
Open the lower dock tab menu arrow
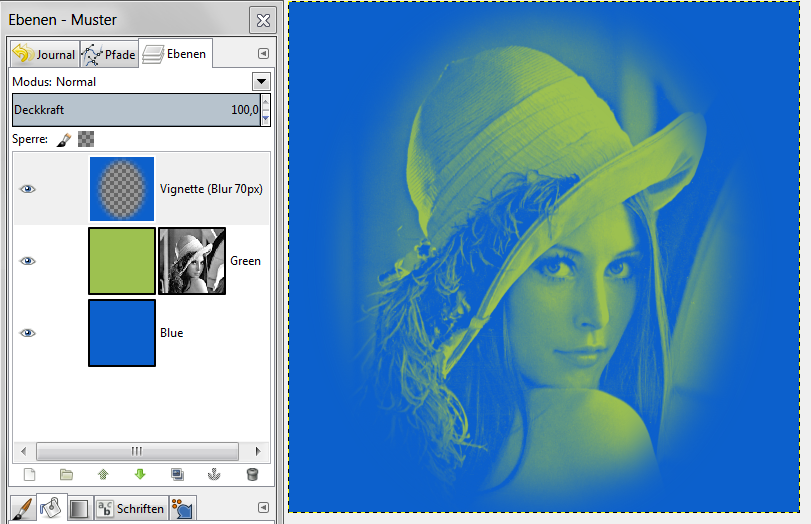(263, 507)
